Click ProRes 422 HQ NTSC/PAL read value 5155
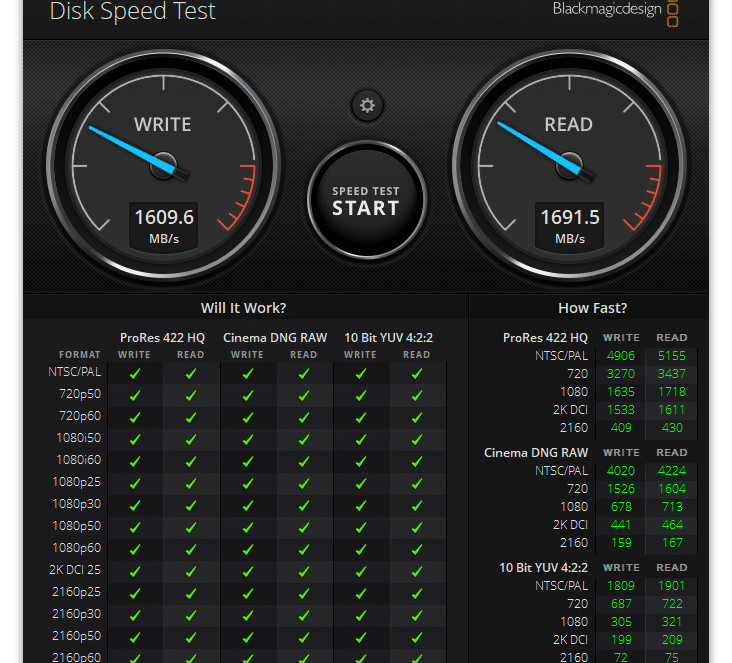The height and width of the screenshot is (663, 732). tap(671, 356)
